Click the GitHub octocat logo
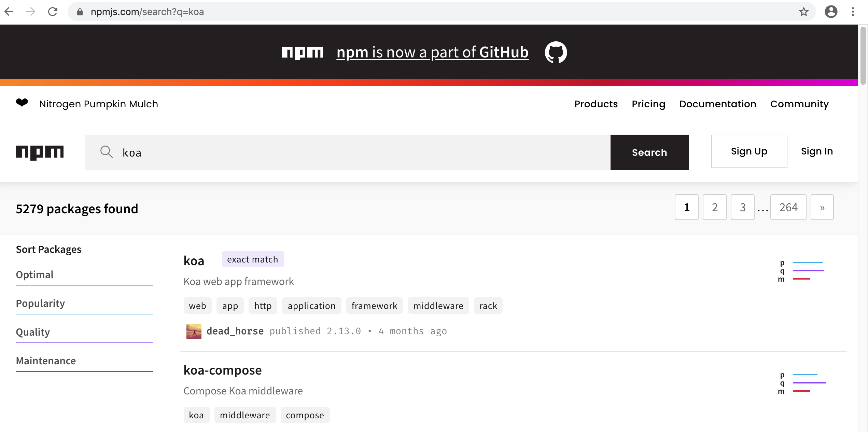Image resolution: width=868 pixels, height=432 pixels. click(556, 52)
